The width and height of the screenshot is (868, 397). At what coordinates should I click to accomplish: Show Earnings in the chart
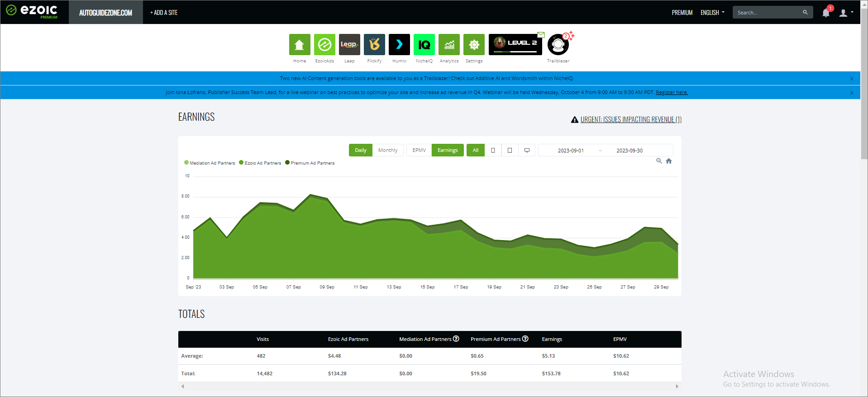tap(448, 150)
